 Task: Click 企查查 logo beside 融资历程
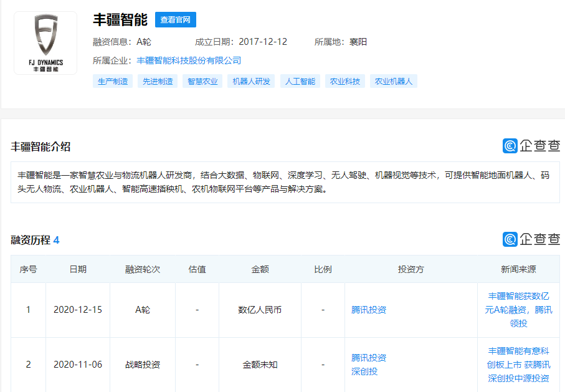tap(531, 239)
